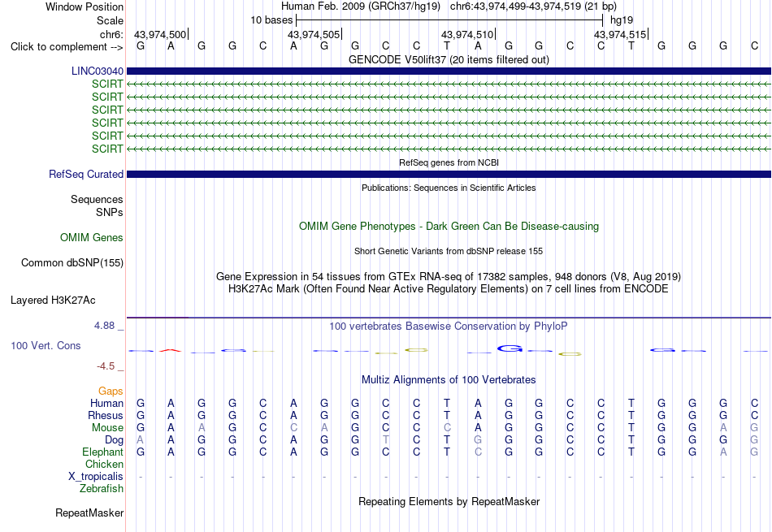This screenshot has width=772, height=532.
Task: Select the X_tropicalis species label
Action: click(96, 477)
